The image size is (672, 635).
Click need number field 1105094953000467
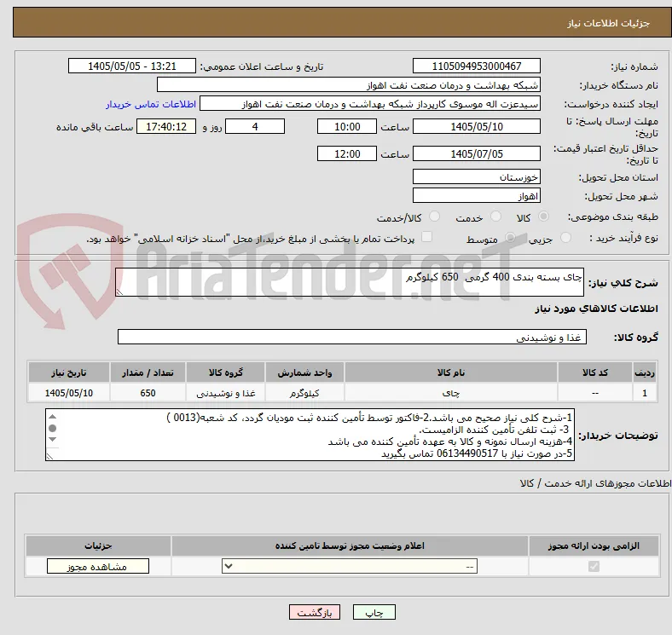click(x=476, y=66)
